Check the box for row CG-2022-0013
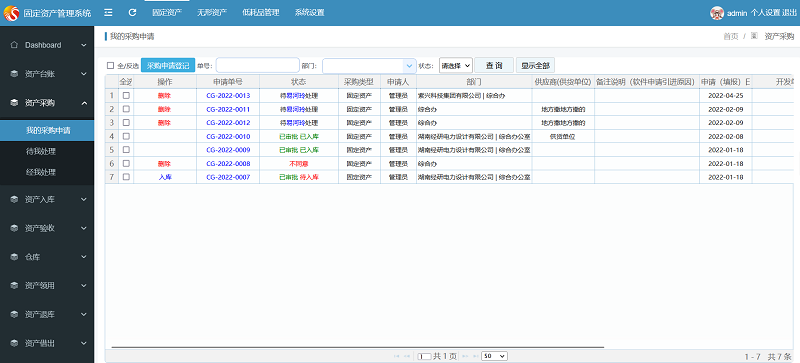The width and height of the screenshot is (800, 363). [126, 95]
